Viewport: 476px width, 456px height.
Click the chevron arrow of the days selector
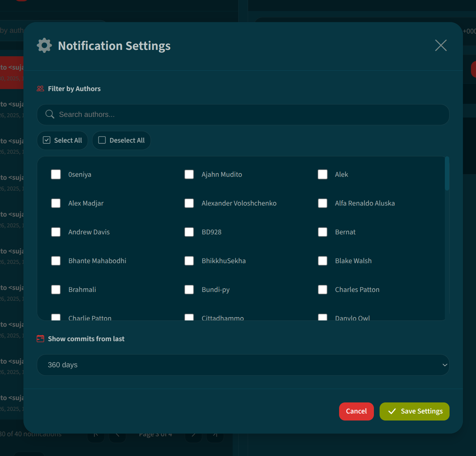click(x=445, y=365)
